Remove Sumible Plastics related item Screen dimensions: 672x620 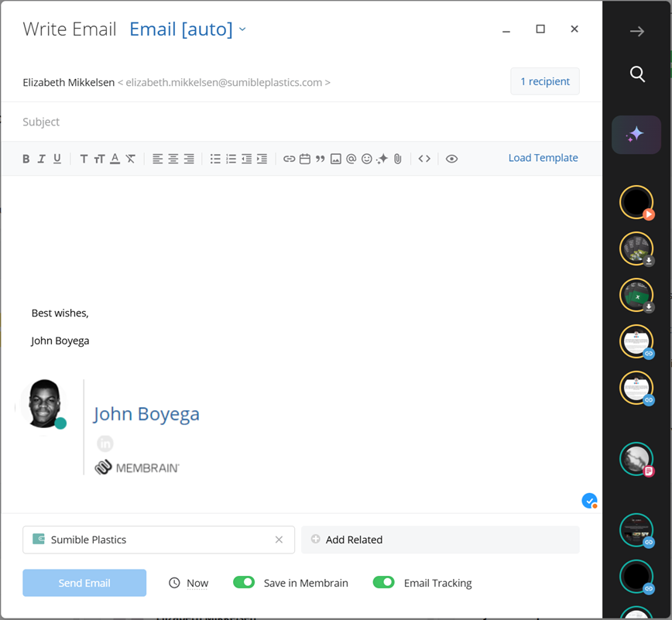tap(279, 540)
